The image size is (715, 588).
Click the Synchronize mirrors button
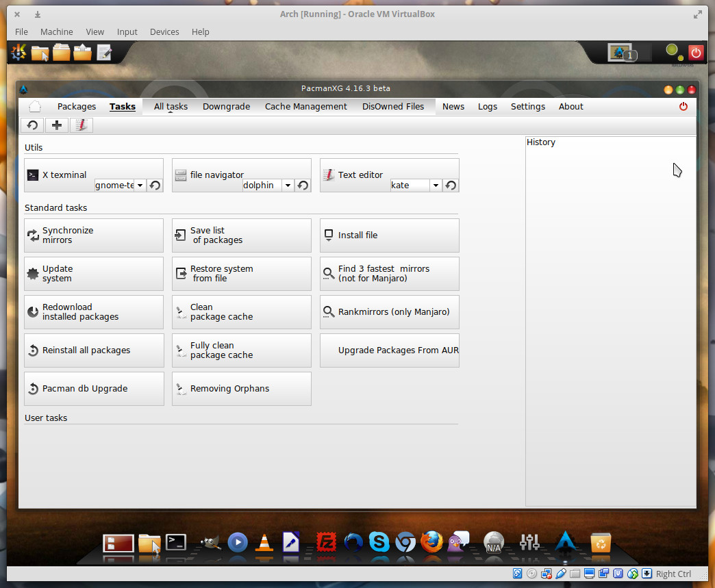click(x=93, y=235)
